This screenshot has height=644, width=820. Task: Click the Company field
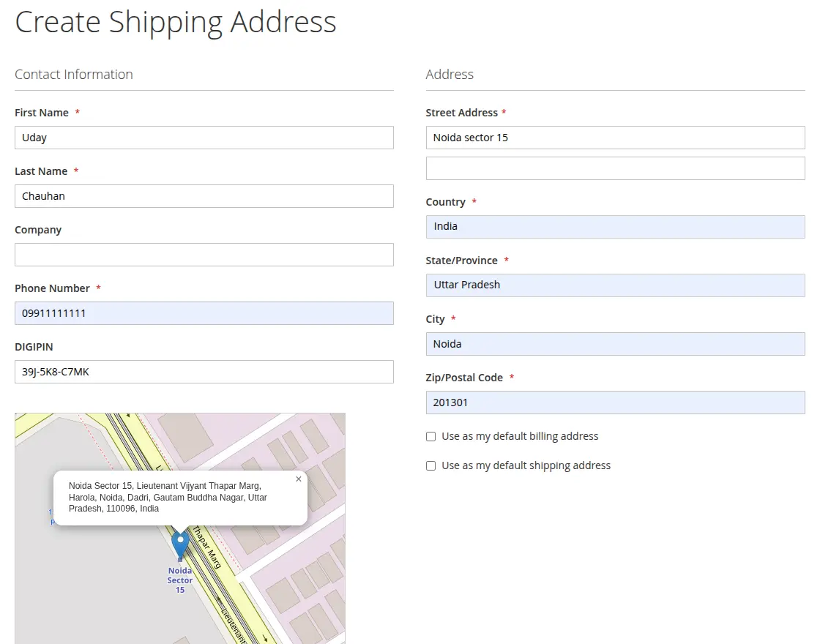pyautogui.click(x=204, y=255)
